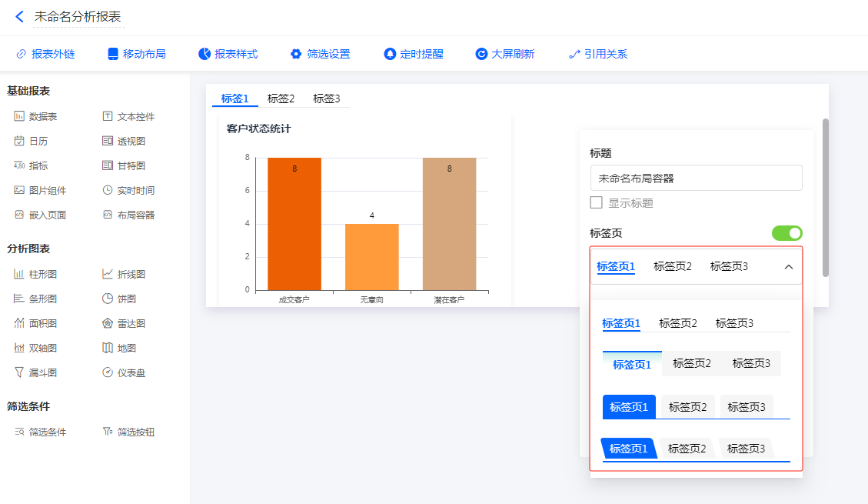Choose the 漏斗图 funnel chart icon
This screenshot has width=868, height=504.
[x=35, y=372]
